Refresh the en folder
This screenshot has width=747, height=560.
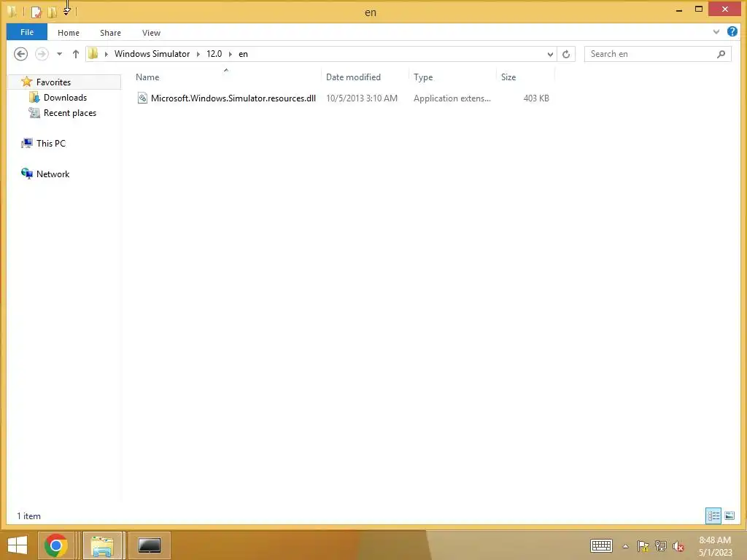[566, 54]
